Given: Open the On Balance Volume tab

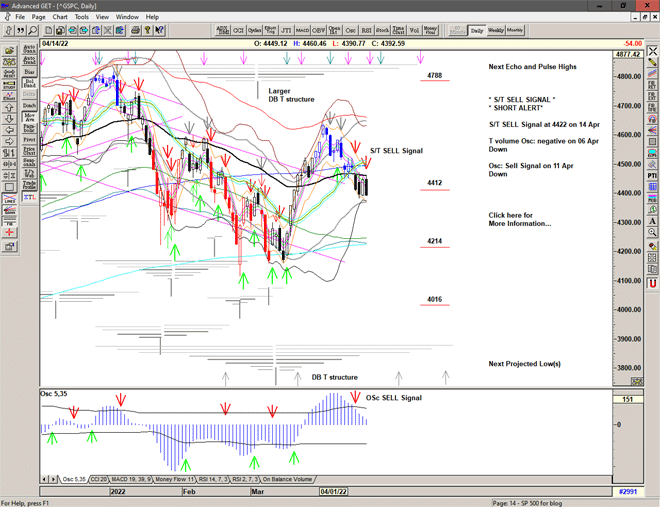Looking at the screenshot, I should click(288, 480).
